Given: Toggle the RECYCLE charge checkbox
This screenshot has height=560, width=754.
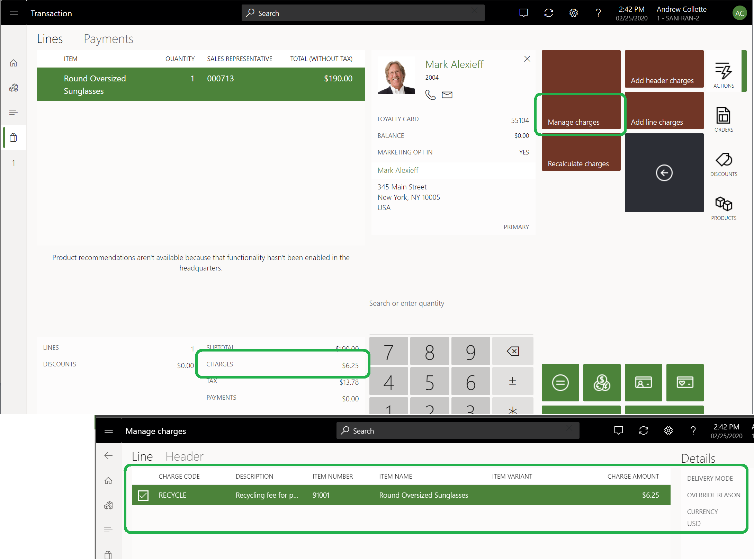Looking at the screenshot, I should [x=143, y=495].
